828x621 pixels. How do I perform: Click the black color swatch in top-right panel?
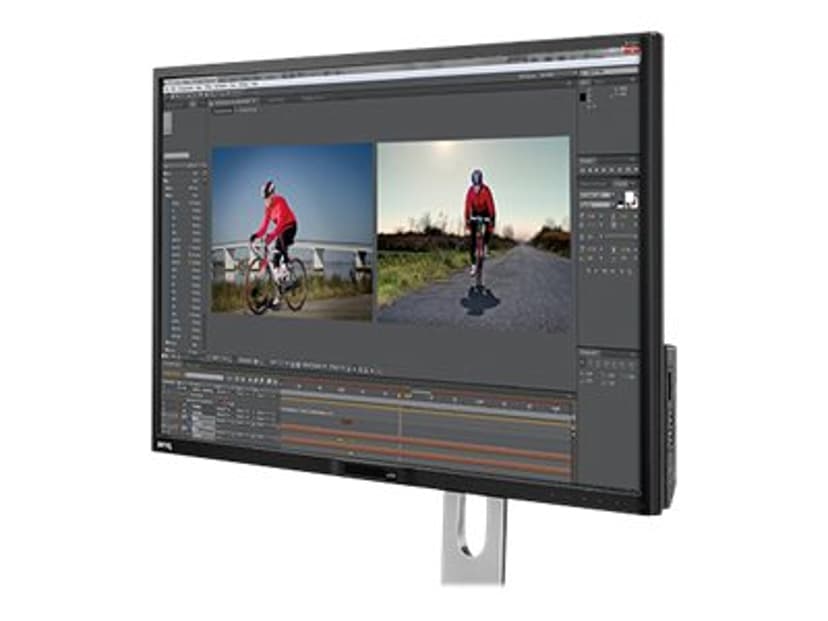click(x=583, y=97)
